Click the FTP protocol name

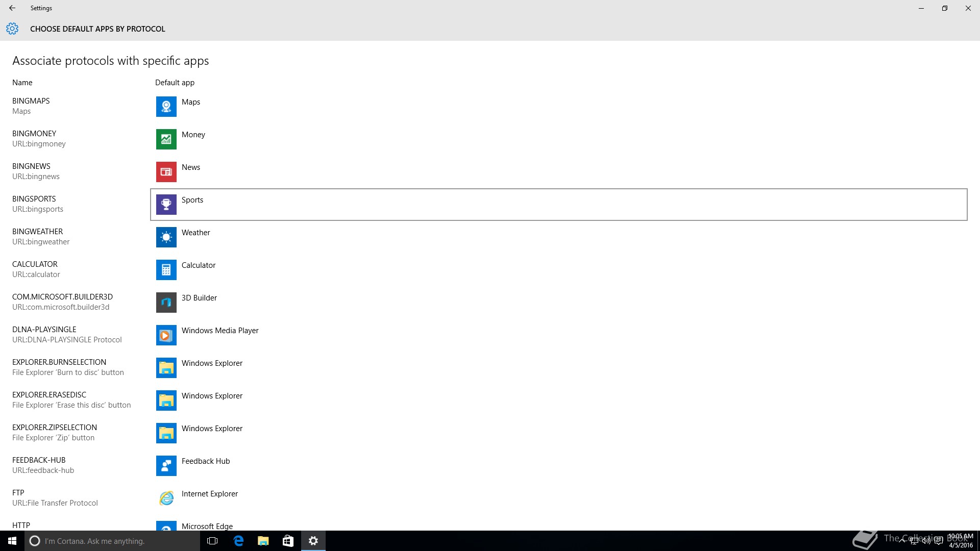(18, 493)
